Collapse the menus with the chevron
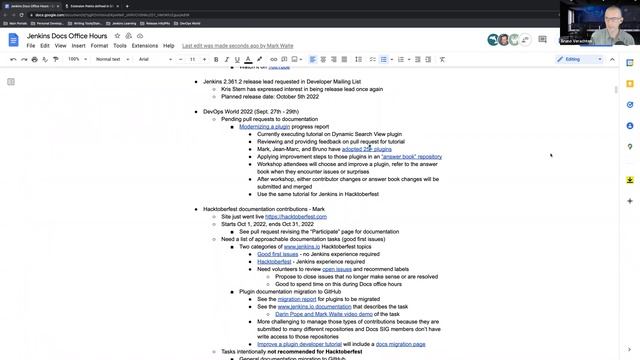 (612, 60)
